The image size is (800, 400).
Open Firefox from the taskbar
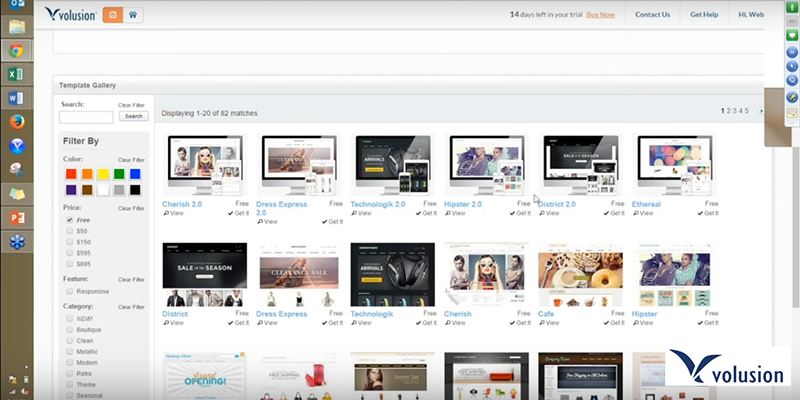tap(17, 122)
